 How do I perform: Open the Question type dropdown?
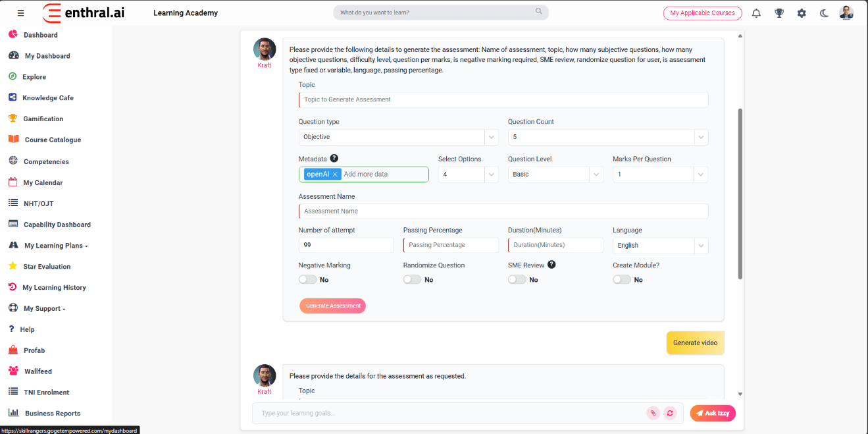[398, 137]
